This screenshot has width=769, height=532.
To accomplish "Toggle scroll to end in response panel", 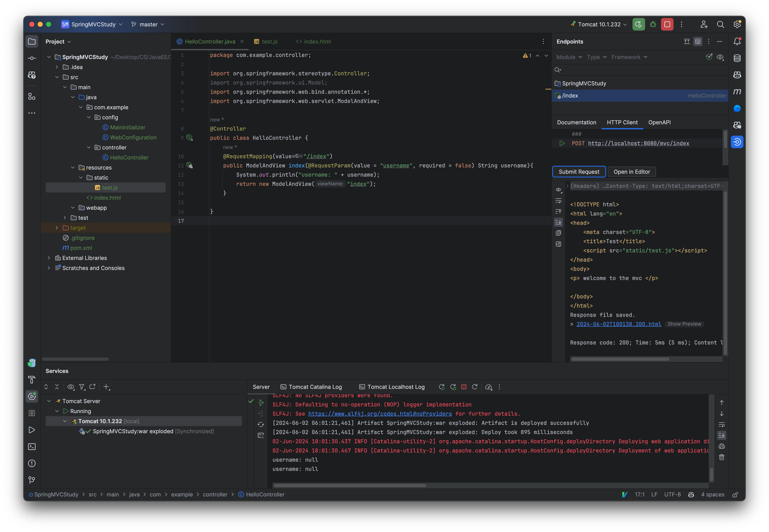I will click(558, 222).
